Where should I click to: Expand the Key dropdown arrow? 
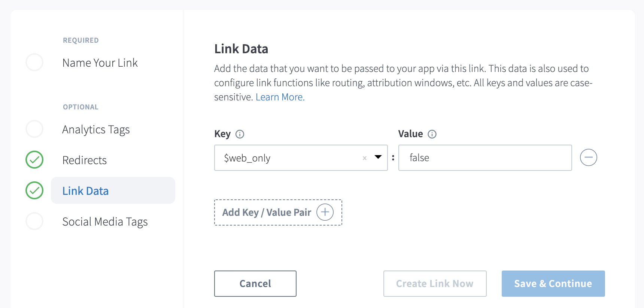click(x=378, y=157)
